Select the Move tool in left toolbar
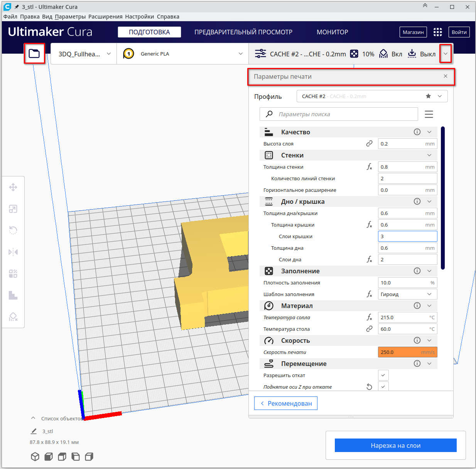This screenshot has width=476, height=469. click(13, 188)
